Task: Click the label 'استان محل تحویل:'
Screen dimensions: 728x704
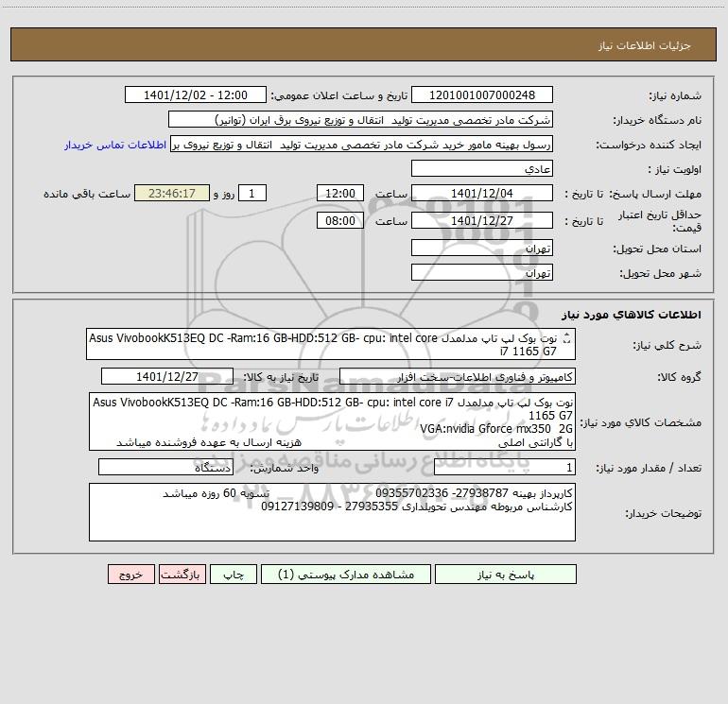Action: [x=657, y=249]
